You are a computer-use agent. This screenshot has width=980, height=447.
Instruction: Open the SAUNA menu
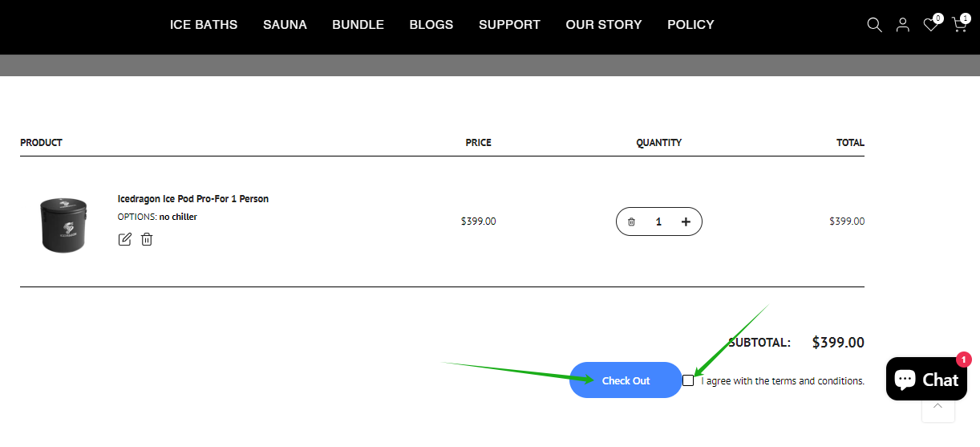click(285, 25)
